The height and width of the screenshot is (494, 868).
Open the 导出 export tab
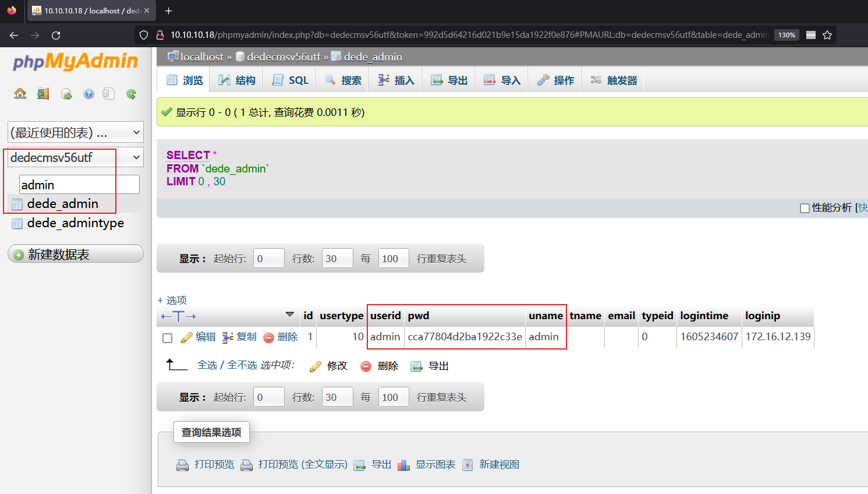[x=448, y=79]
